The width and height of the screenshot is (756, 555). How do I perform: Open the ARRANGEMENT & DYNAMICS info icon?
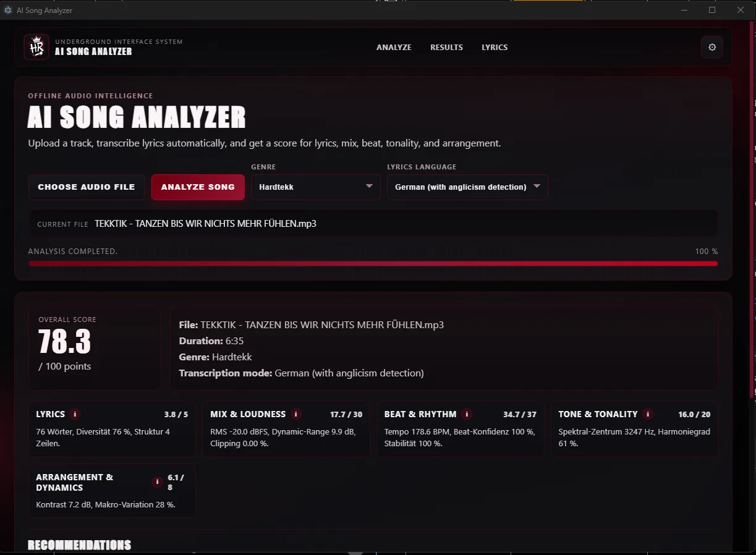[157, 481]
